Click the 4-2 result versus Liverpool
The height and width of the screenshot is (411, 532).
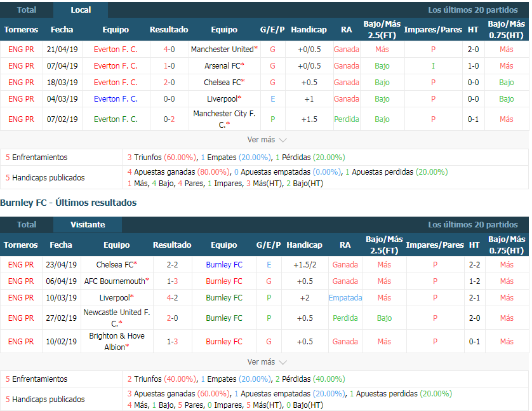tap(172, 298)
